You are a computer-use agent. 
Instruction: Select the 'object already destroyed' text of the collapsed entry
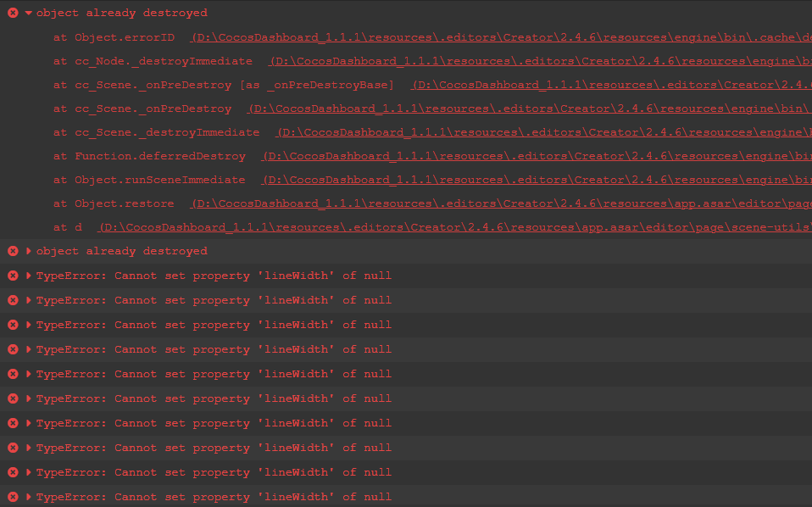coord(121,251)
